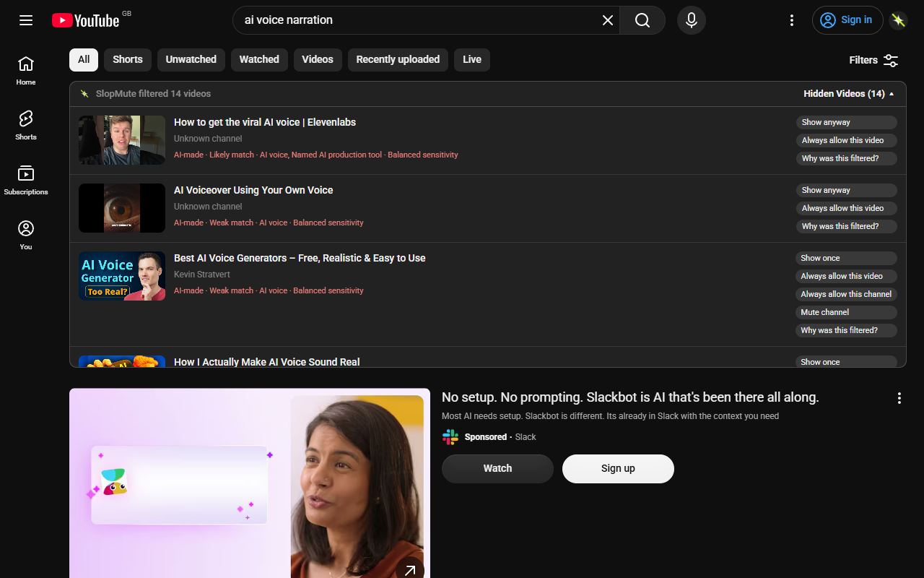Viewport: 924px width, 578px height.
Task: Click the magnifier search button
Action: click(x=642, y=20)
